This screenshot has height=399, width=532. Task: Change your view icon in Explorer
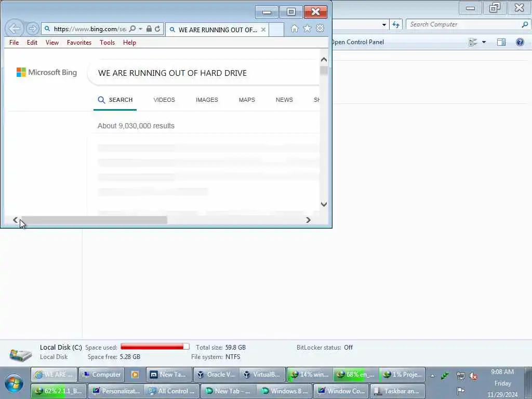[x=473, y=42]
